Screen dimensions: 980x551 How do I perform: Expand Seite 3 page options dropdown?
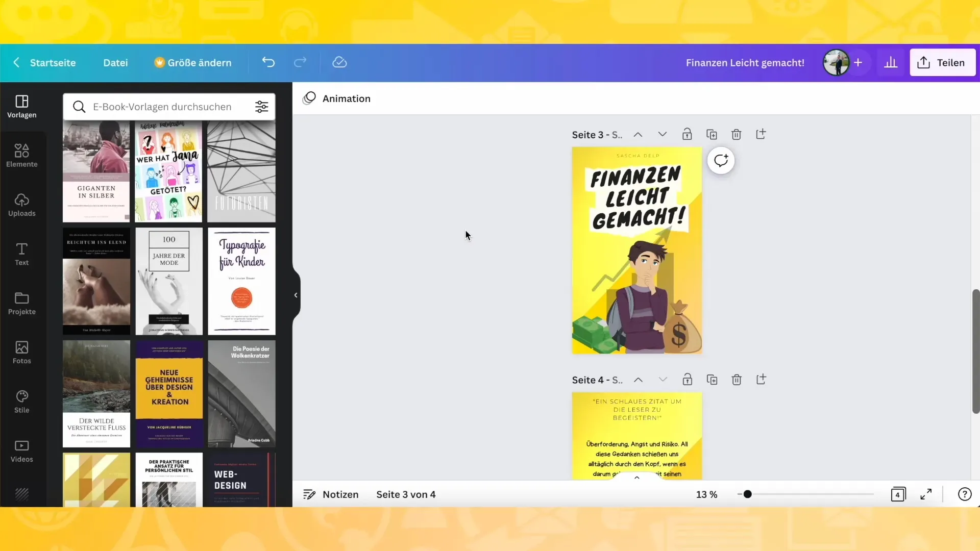click(661, 135)
